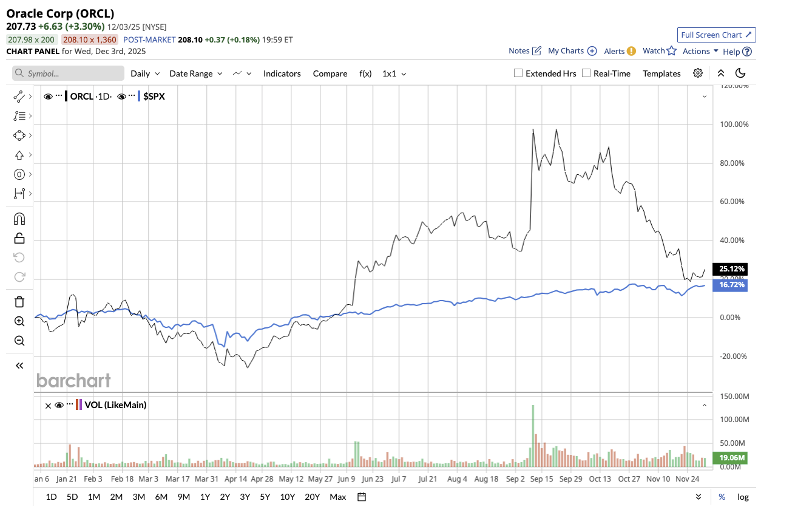Expand the trend line tool flyout arrow
Viewport: 812px width, 532px height.
click(30, 96)
